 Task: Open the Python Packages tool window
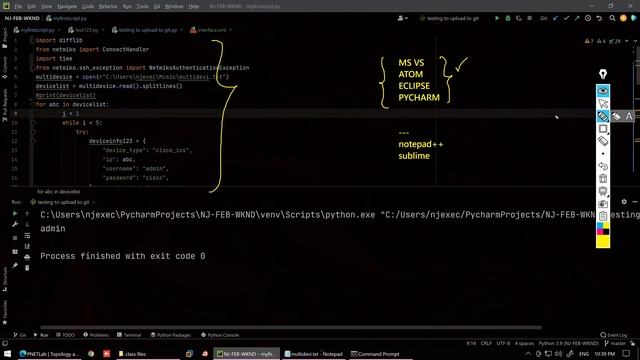171,335
